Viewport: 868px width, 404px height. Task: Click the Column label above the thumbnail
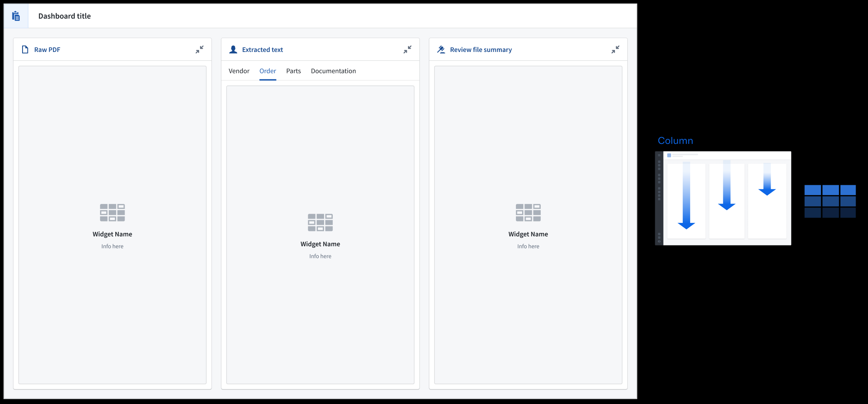[x=675, y=141]
